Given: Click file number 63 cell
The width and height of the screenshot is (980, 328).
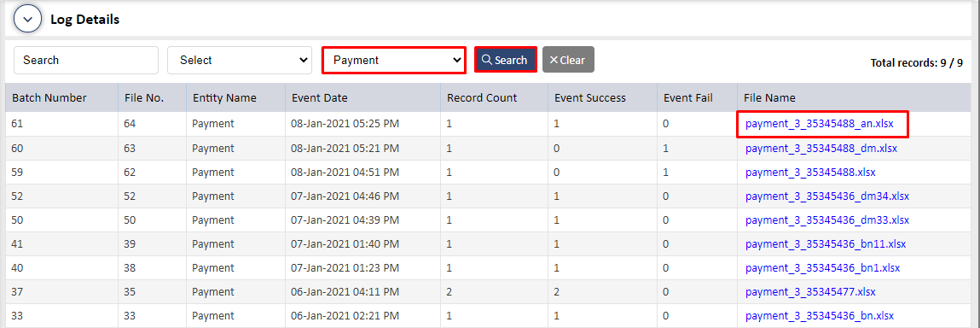Looking at the screenshot, I should click(x=152, y=149).
